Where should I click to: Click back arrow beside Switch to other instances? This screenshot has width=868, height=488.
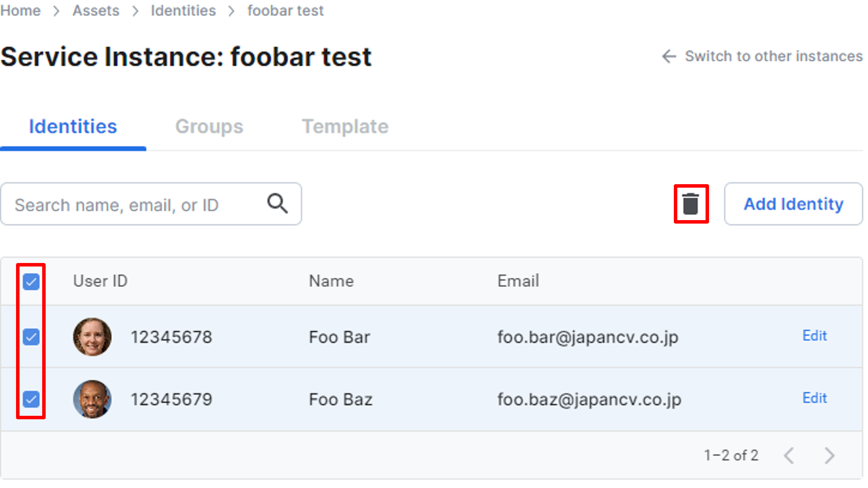(x=669, y=57)
